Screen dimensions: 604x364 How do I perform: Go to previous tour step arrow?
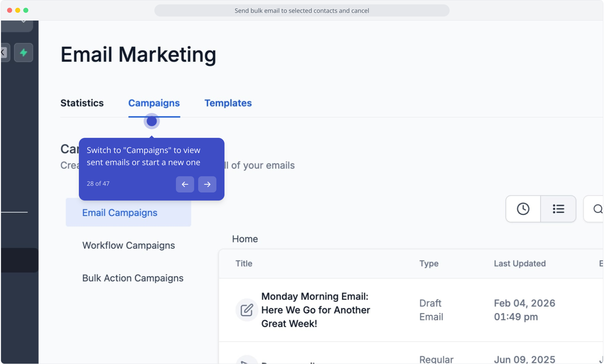(x=185, y=184)
